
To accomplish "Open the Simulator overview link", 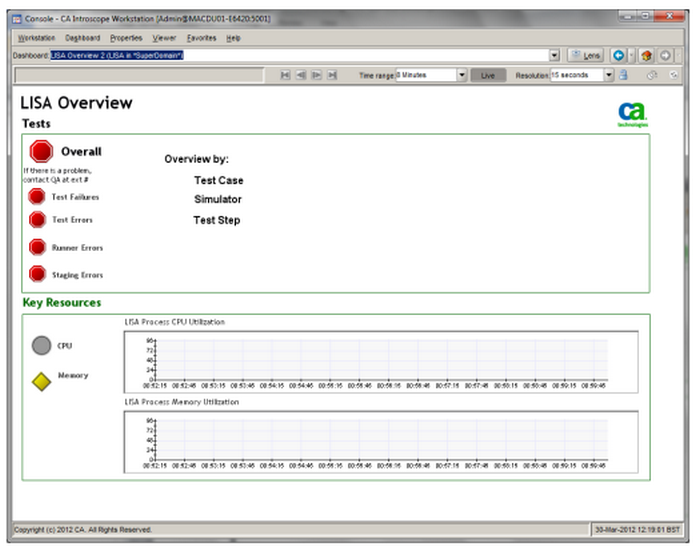I will click(218, 199).
